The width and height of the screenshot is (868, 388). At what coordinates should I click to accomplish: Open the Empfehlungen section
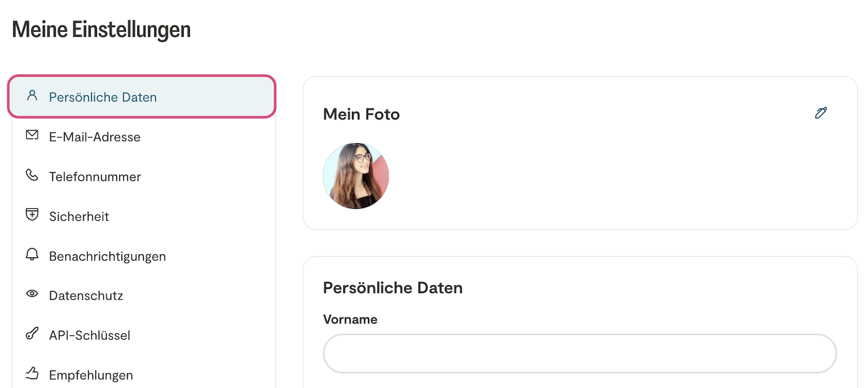coord(91,375)
